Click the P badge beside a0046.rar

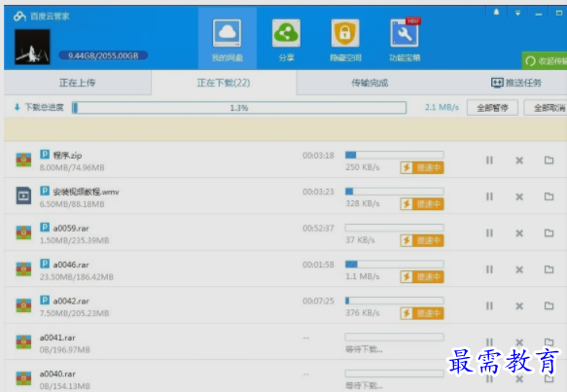[45, 264]
